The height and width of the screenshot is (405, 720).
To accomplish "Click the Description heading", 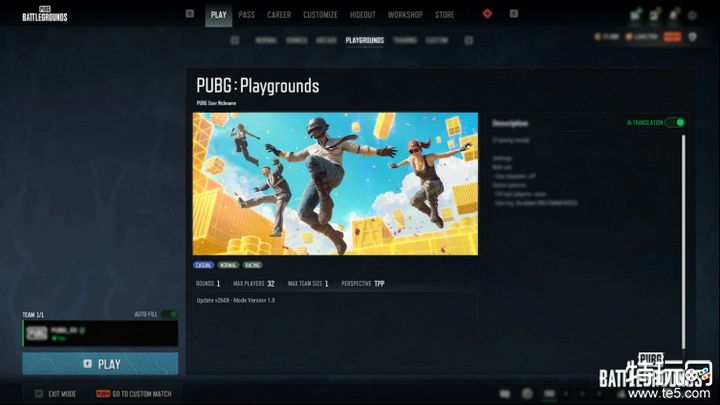I will click(x=510, y=123).
